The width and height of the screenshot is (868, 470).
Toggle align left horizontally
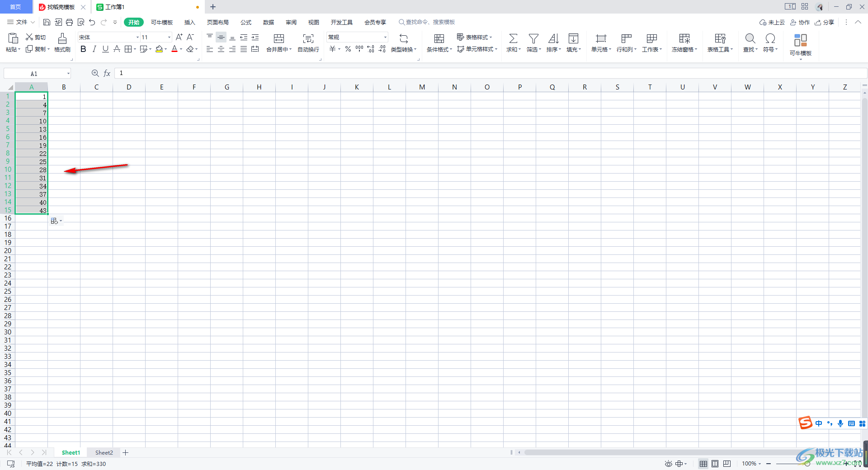(x=210, y=49)
